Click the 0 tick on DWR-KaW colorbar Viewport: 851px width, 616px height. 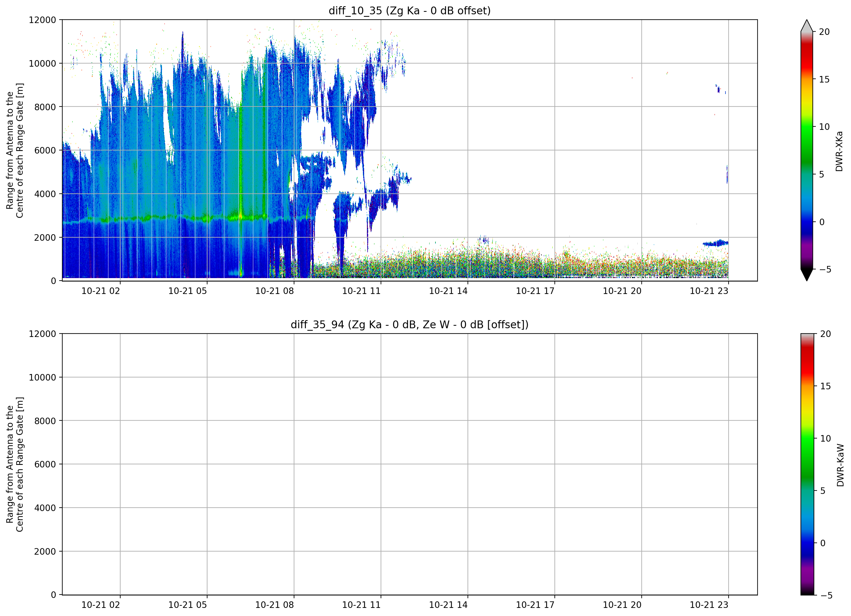tap(823, 543)
